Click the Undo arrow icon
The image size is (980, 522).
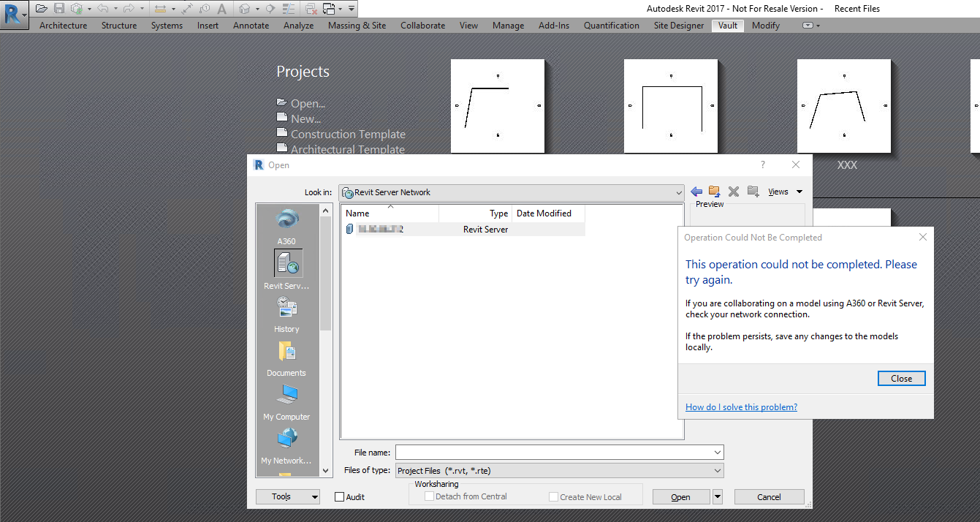coord(103,9)
